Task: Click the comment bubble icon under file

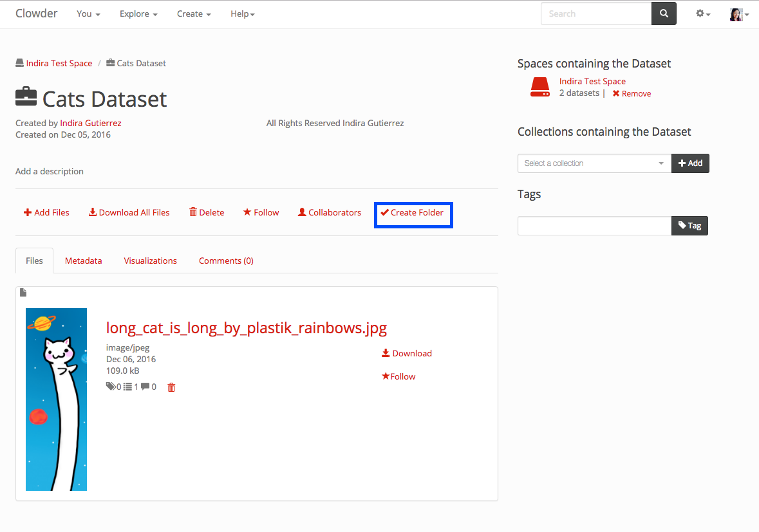Action: (x=145, y=387)
